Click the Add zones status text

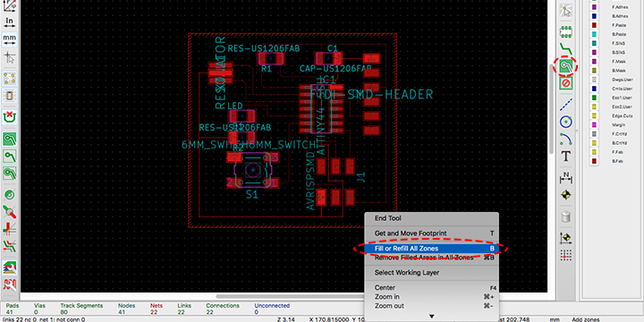[x=586, y=319]
